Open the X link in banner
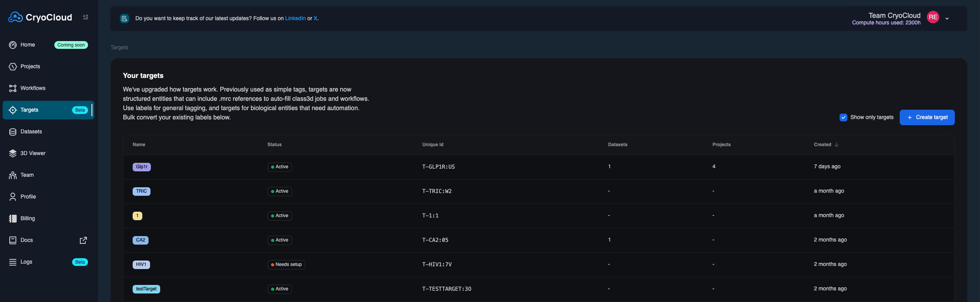980x302 pixels. 315,19
